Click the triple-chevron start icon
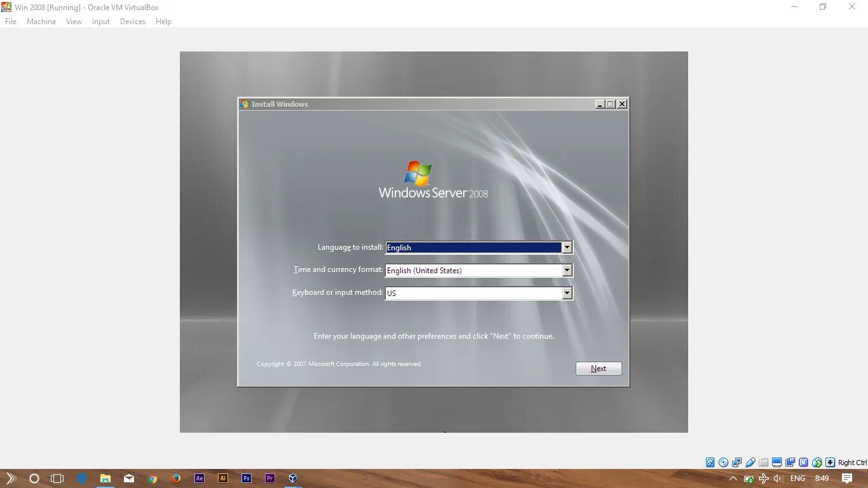The height and width of the screenshot is (488, 868). (x=11, y=478)
